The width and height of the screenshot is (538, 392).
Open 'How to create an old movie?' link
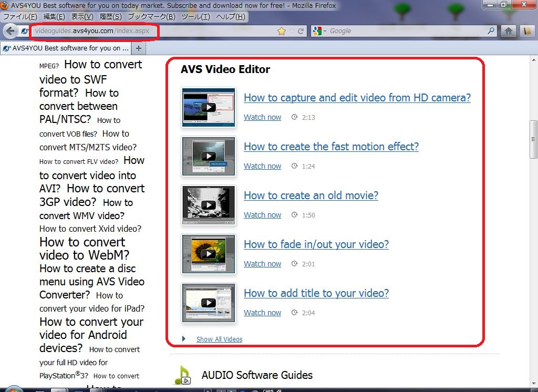click(311, 195)
